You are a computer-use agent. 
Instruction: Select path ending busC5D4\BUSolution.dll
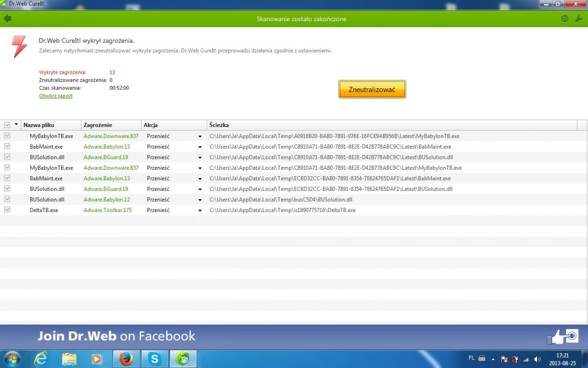(281, 199)
